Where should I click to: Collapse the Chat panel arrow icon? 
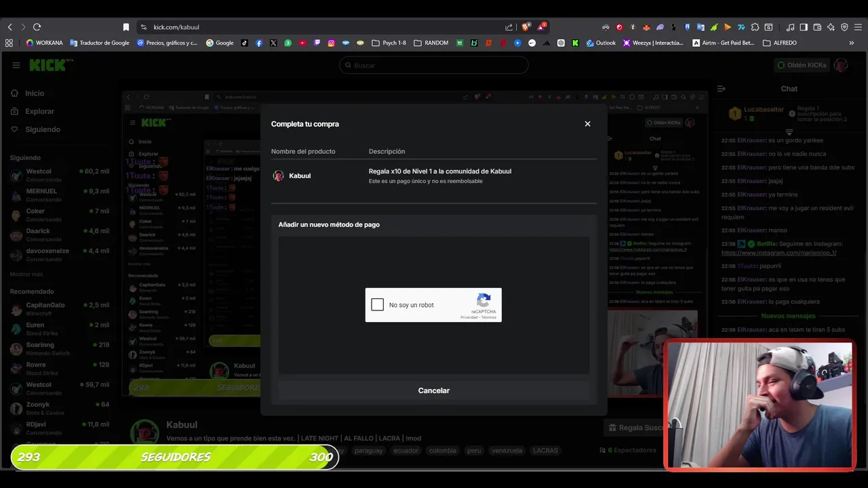pyautogui.click(x=721, y=89)
